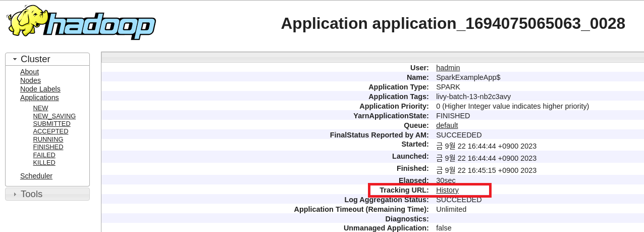Click the Elapsed value 30sec
The height and width of the screenshot is (232, 644).
click(x=446, y=180)
